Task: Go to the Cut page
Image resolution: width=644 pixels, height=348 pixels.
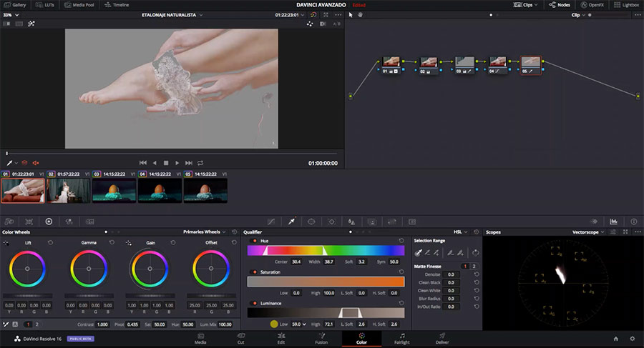Action: point(240,339)
